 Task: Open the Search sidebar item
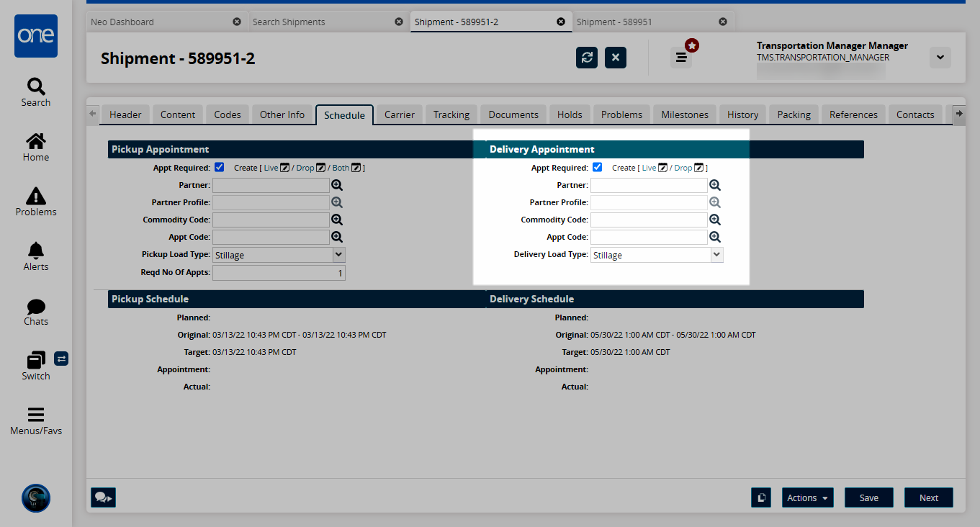(36, 92)
